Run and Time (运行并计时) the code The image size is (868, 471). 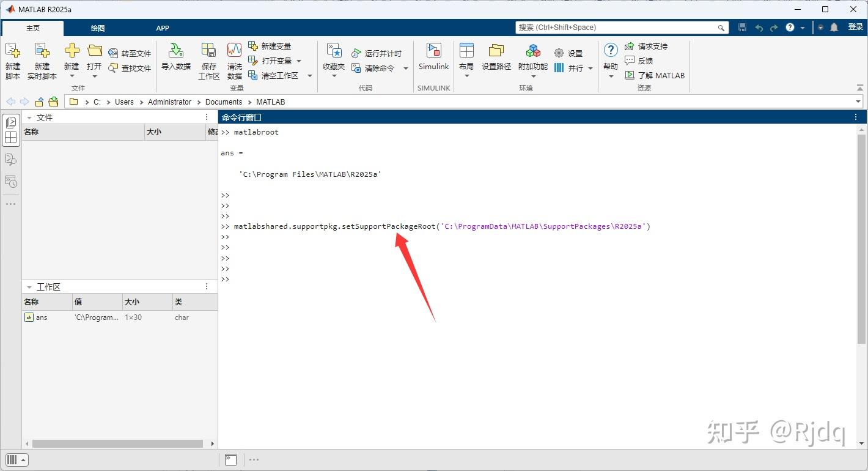pos(379,53)
